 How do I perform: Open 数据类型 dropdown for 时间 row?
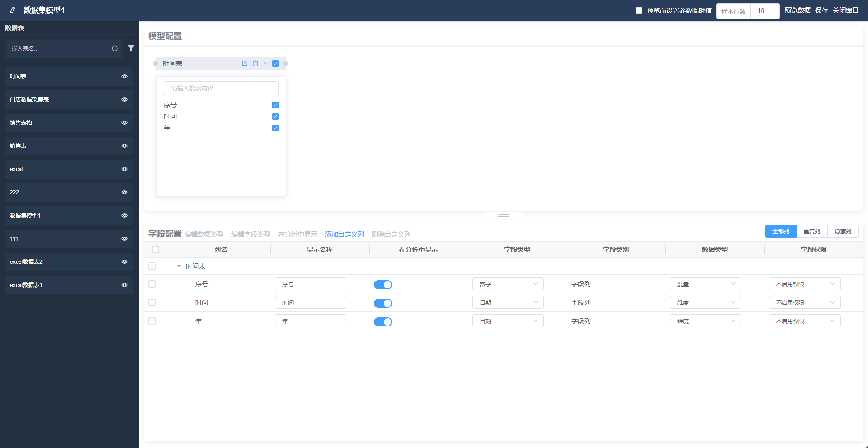[x=706, y=302]
